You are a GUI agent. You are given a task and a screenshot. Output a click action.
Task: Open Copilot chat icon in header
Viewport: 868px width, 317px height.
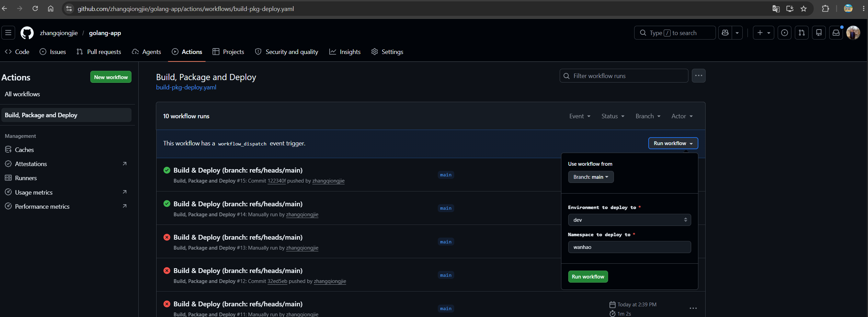(725, 33)
